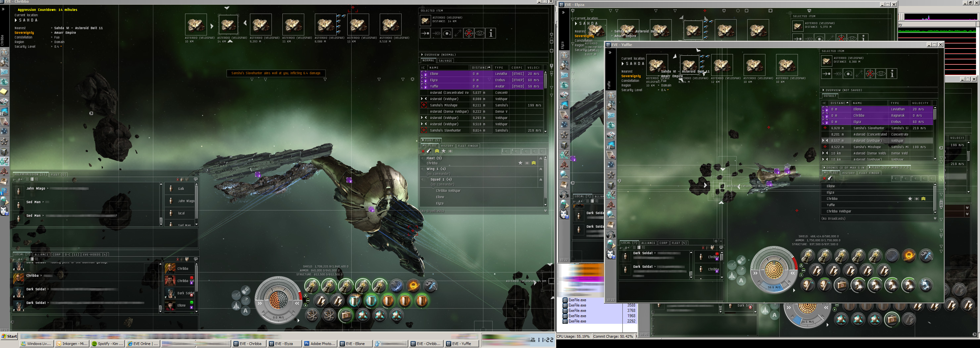This screenshot has height=348, width=980.
Task: Switch to the Alliance chat tab in Chribba's window
Action: pos(41,254)
